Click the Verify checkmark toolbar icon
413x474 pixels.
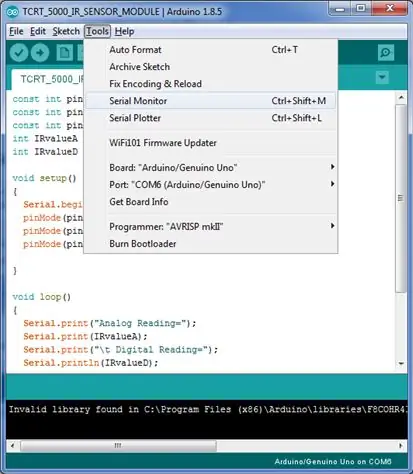click(19, 53)
